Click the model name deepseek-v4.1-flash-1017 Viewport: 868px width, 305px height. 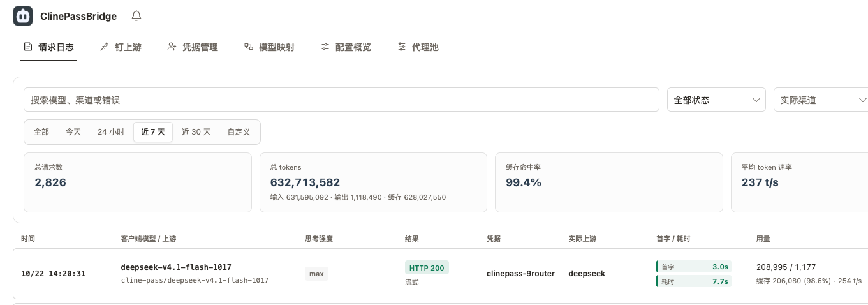[x=176, y=267]
